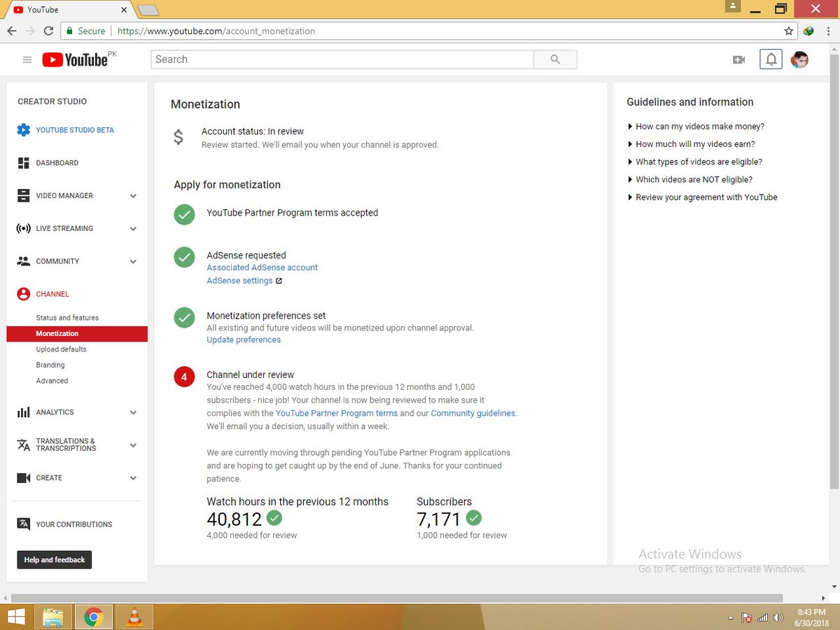This screenshot has height=630, width=840.
Task: Expand the Video Manager section
Action: pos(133,196)
